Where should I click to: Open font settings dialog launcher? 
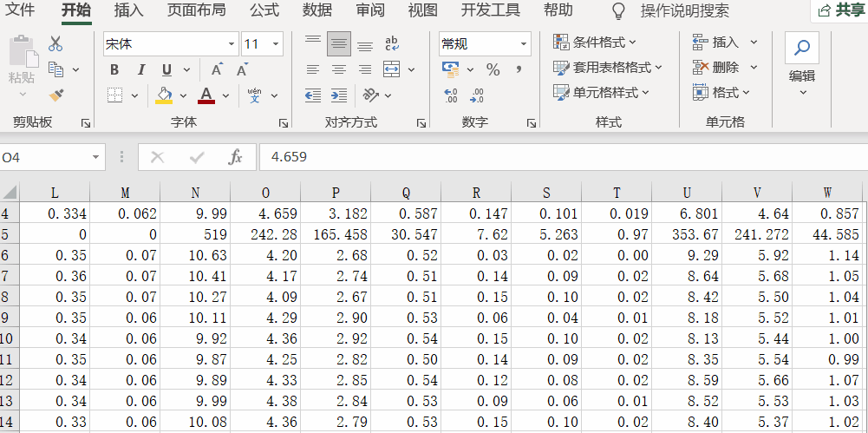(283, 123)
